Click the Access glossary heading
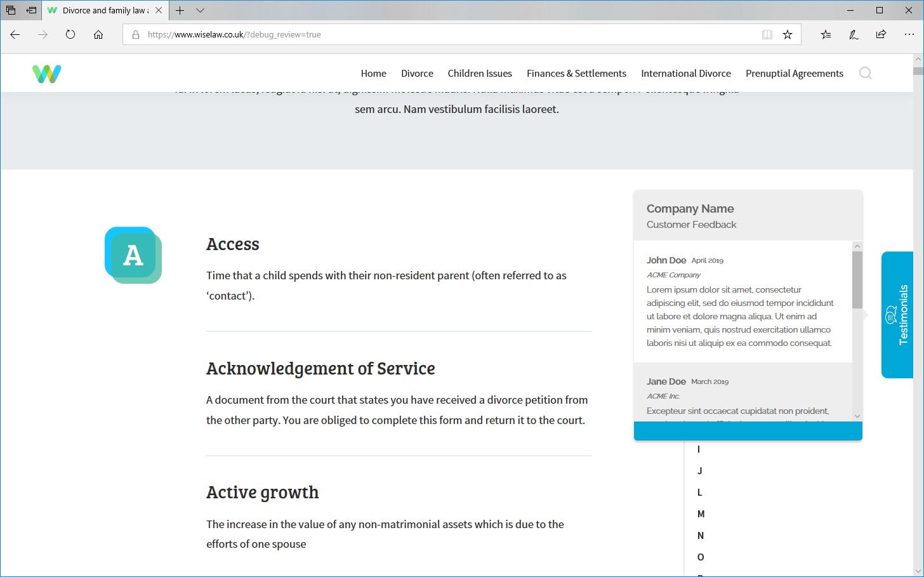 click(233, 244)
